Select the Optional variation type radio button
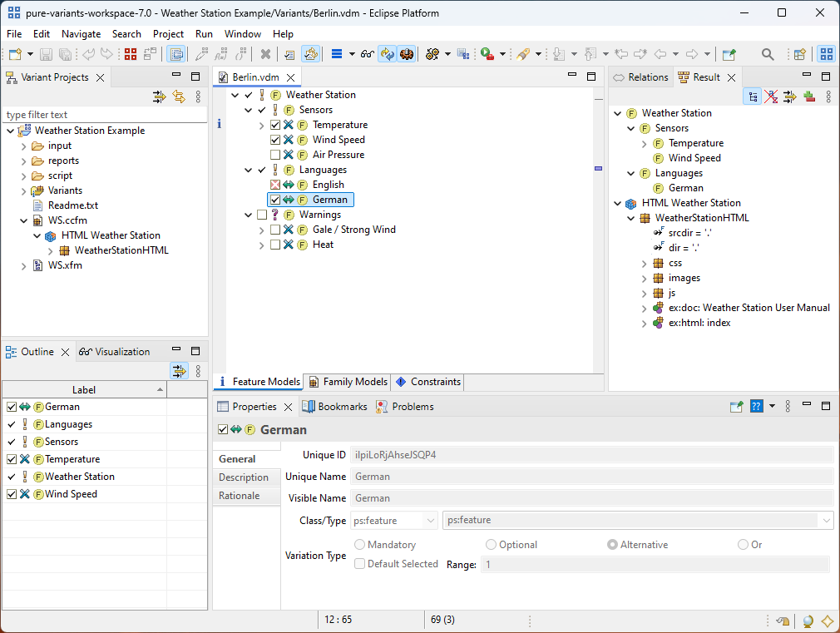 pos(492,545)
